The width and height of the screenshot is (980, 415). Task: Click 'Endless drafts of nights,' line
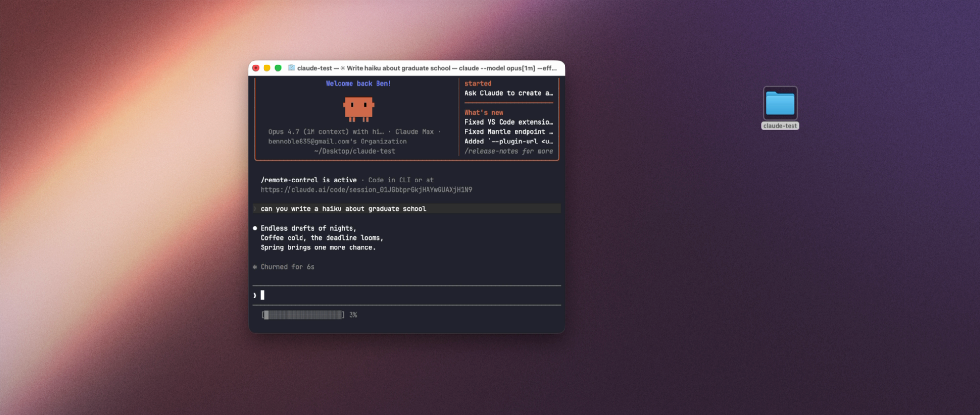(x=309, y=228)
